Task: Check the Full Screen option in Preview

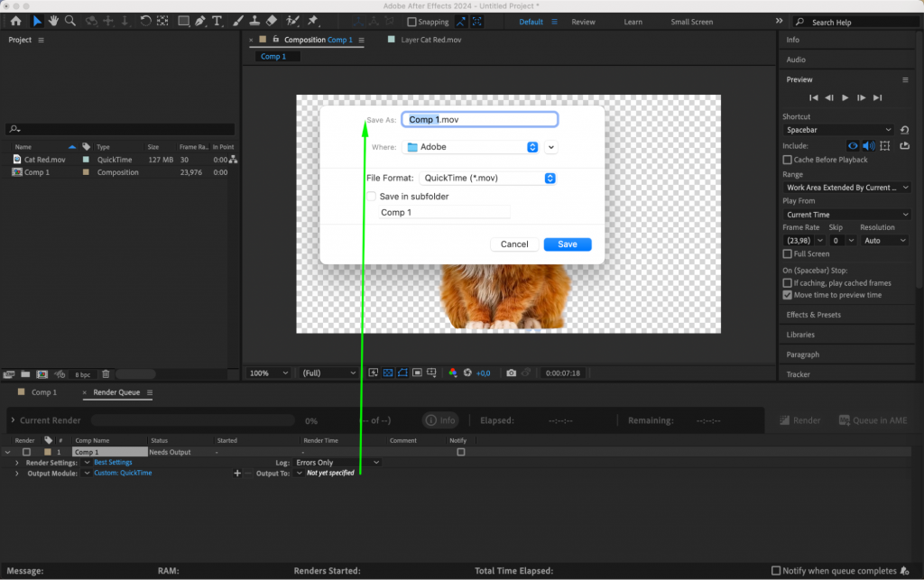Action: click(x=787, y=253)
